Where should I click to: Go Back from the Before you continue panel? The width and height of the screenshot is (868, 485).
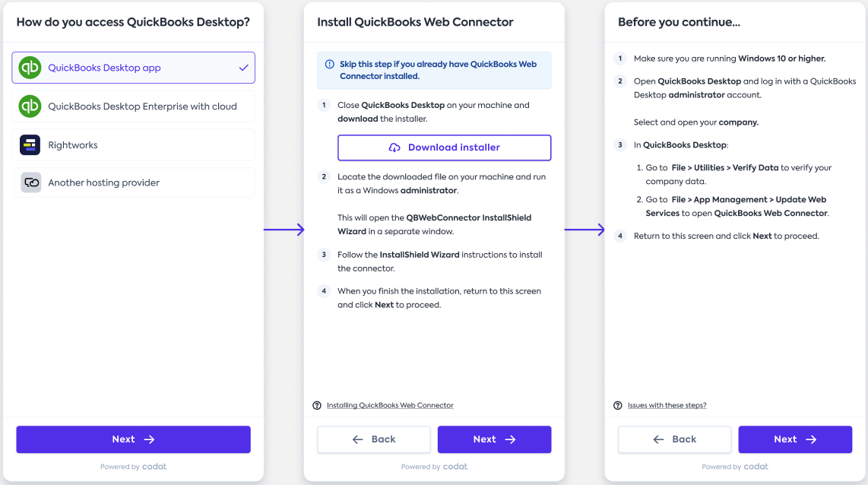pos(674,439)
